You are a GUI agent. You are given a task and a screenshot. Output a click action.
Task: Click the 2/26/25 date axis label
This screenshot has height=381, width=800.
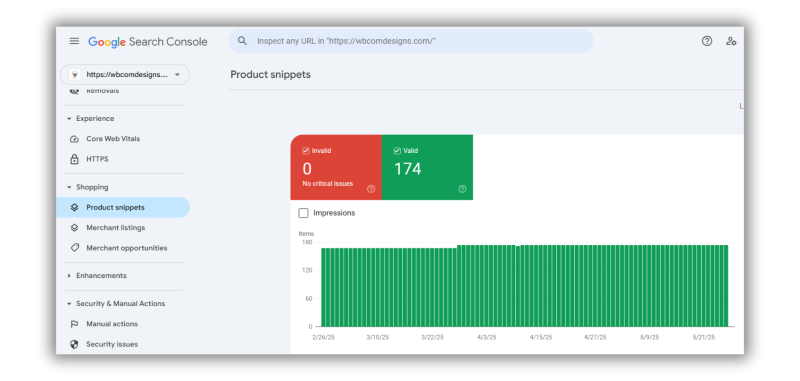[323, 338]
